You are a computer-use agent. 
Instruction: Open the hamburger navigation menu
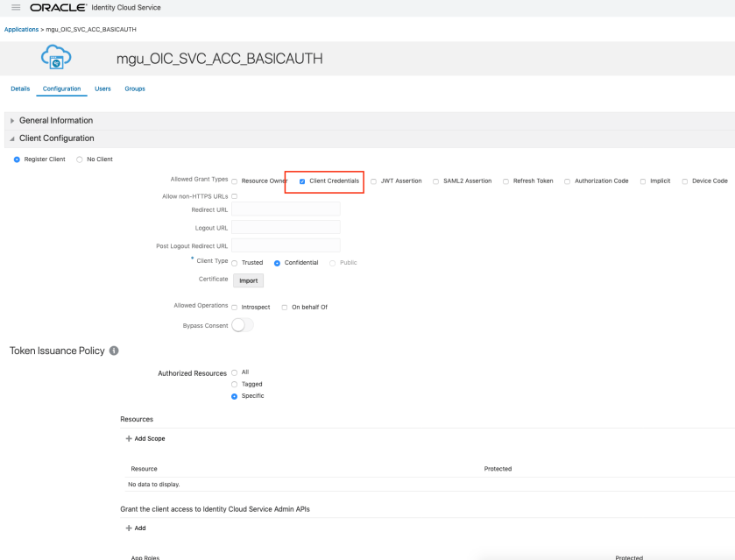tap(16, 8)
